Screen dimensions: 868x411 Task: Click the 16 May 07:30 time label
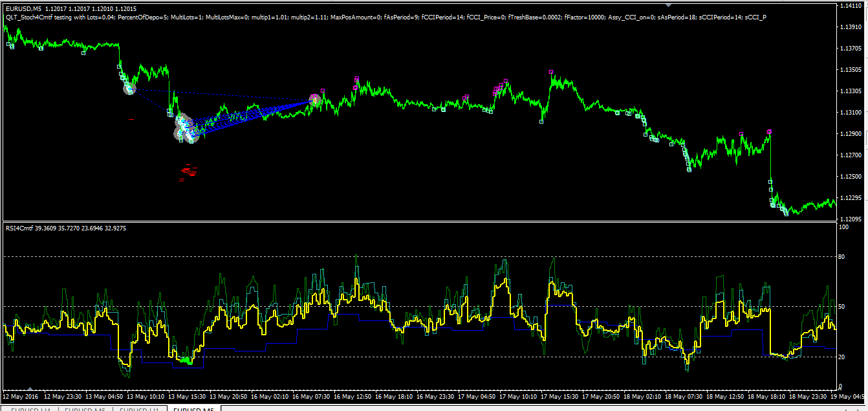pos(311,395)
